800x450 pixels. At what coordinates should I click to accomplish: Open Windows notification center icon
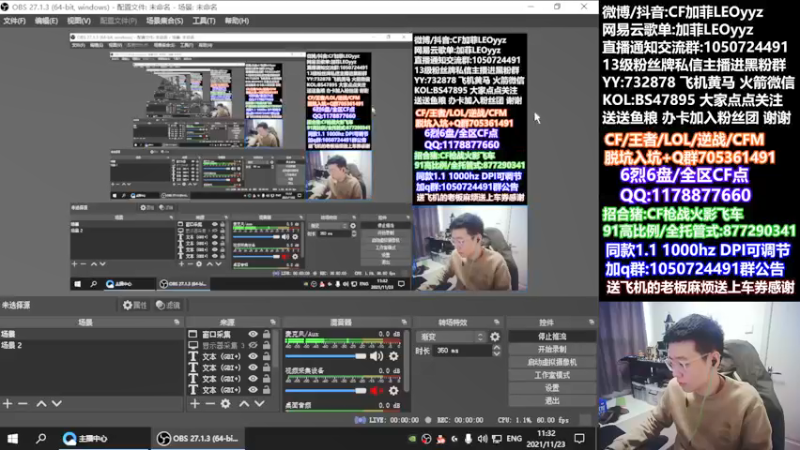click(579, 439)
